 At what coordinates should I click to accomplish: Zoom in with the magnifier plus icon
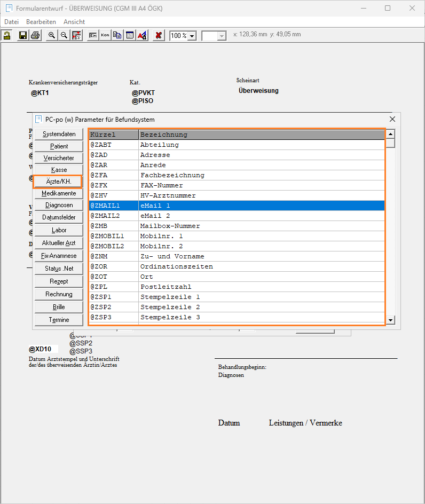click(x=52, y=35)
